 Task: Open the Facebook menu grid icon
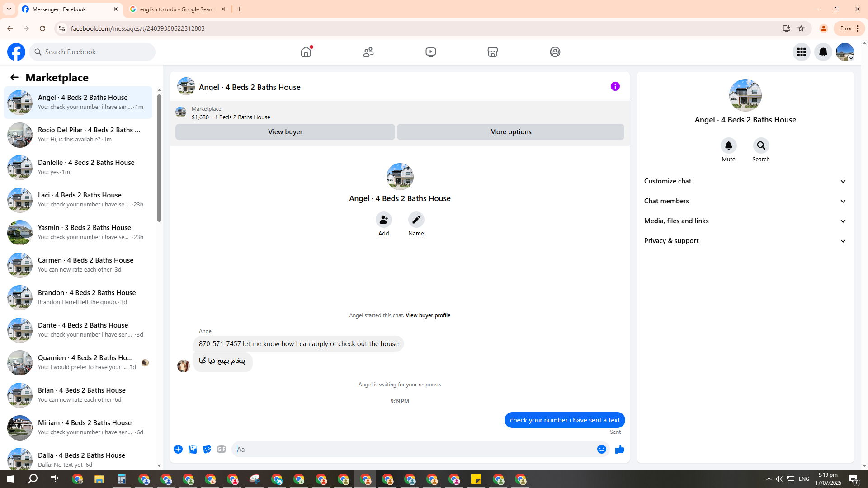pos(802,52)
